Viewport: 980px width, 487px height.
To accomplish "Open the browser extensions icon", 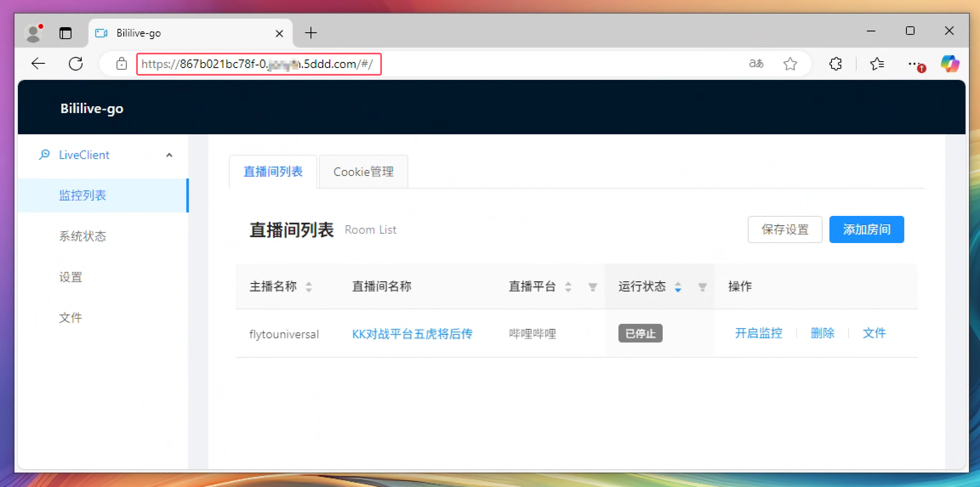I will tap(835, 64).
